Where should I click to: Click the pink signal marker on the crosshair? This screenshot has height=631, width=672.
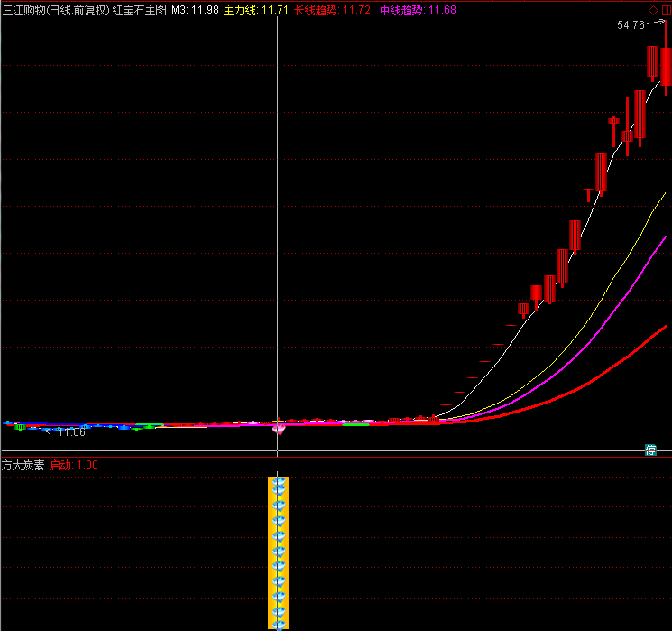(x=278, y=429)
